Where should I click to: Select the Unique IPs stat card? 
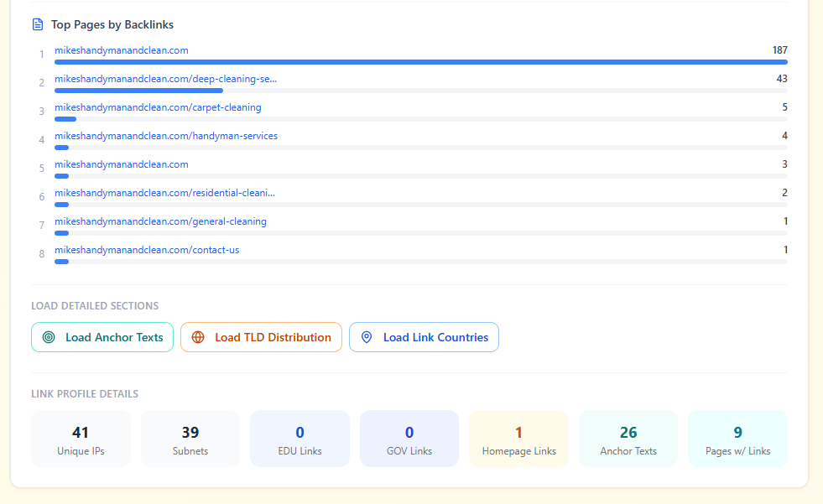point(81,438)
